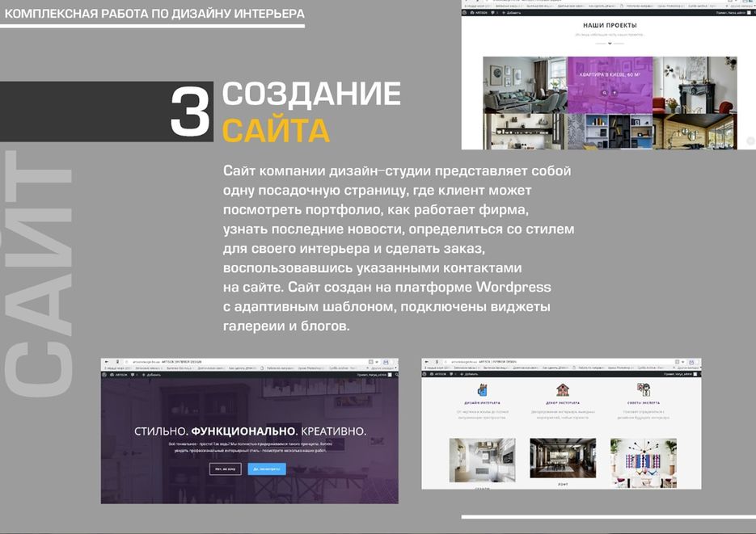The width and height of the screenshot is (756, 534).
Task: Open the 'Добавить' menu in the hero-page admin bar
Action: coord(151,375)
